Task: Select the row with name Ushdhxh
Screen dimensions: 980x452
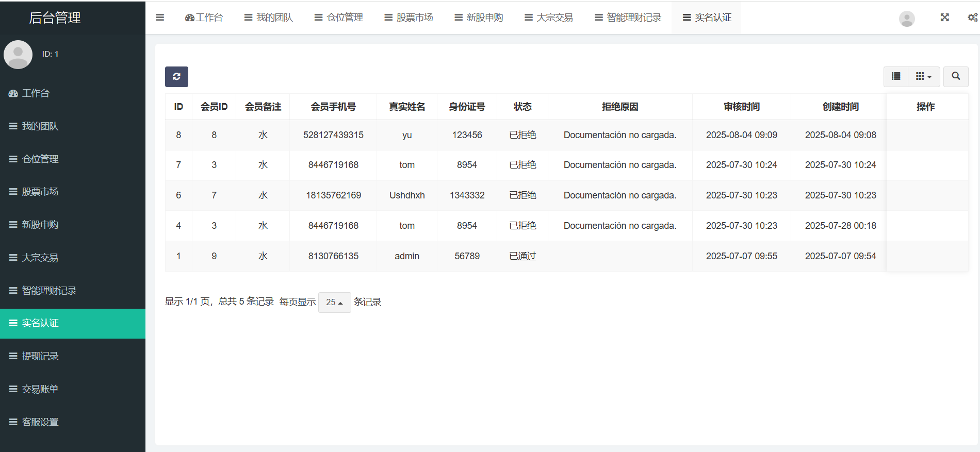Action: click(406, 195)
